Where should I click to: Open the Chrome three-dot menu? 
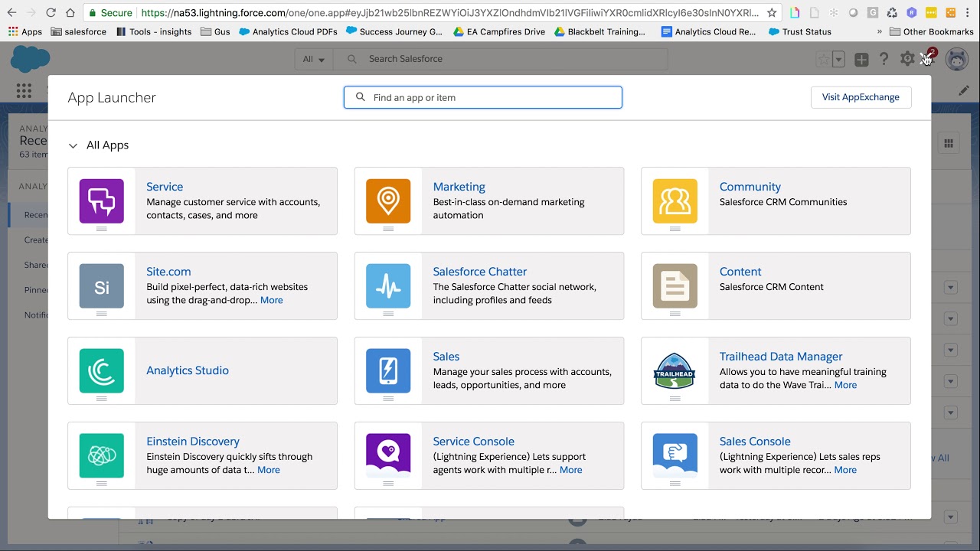click(x=969, y=13)
